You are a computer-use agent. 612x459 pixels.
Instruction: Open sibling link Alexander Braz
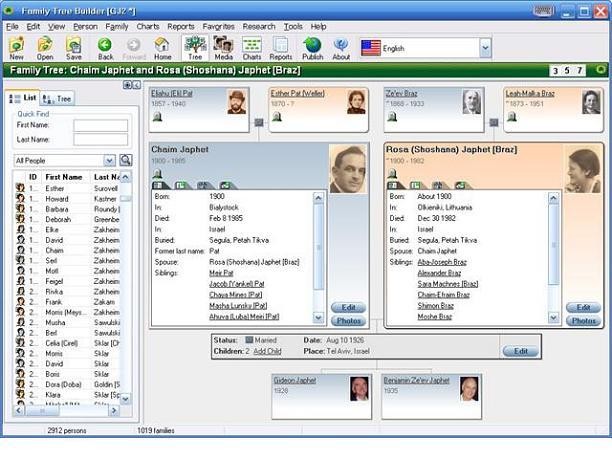(439, 273)
